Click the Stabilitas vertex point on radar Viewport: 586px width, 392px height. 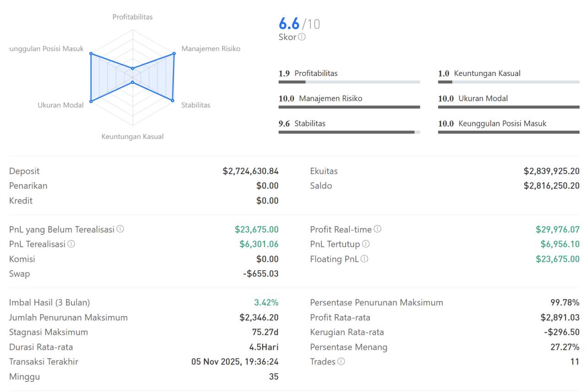(x=173, y=101)
